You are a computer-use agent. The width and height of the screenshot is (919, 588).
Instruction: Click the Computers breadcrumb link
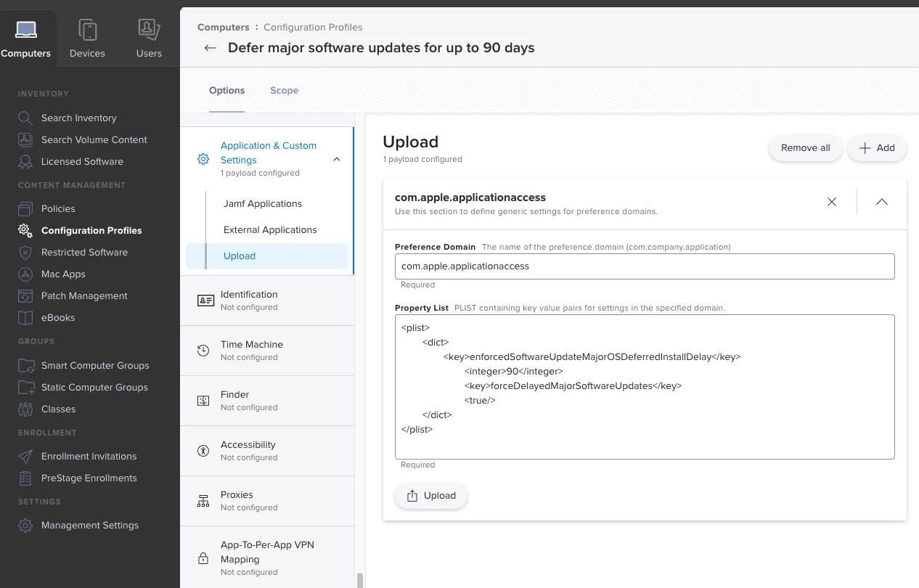[x=224, y=27]
